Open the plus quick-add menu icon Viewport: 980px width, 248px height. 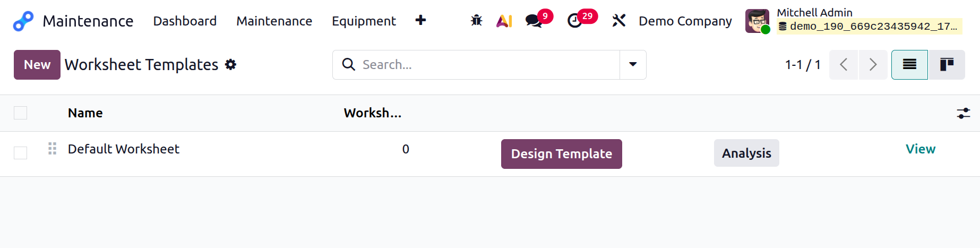420,21
